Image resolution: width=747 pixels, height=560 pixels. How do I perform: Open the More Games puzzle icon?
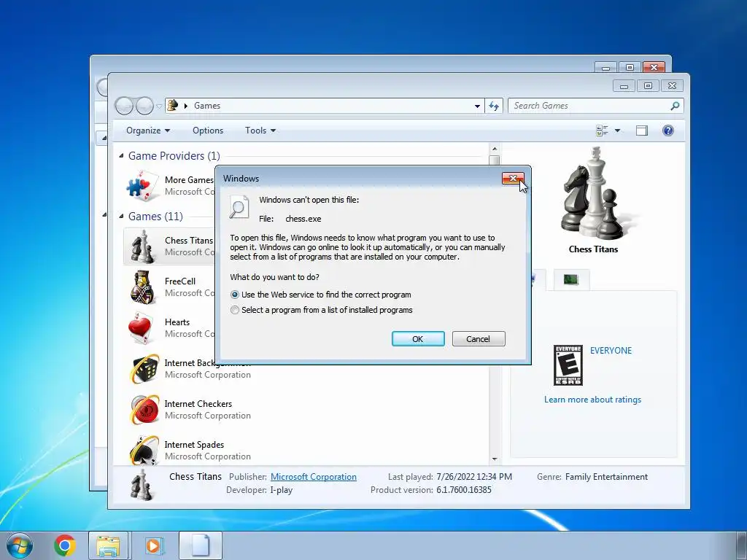click(x=142, y=185)
